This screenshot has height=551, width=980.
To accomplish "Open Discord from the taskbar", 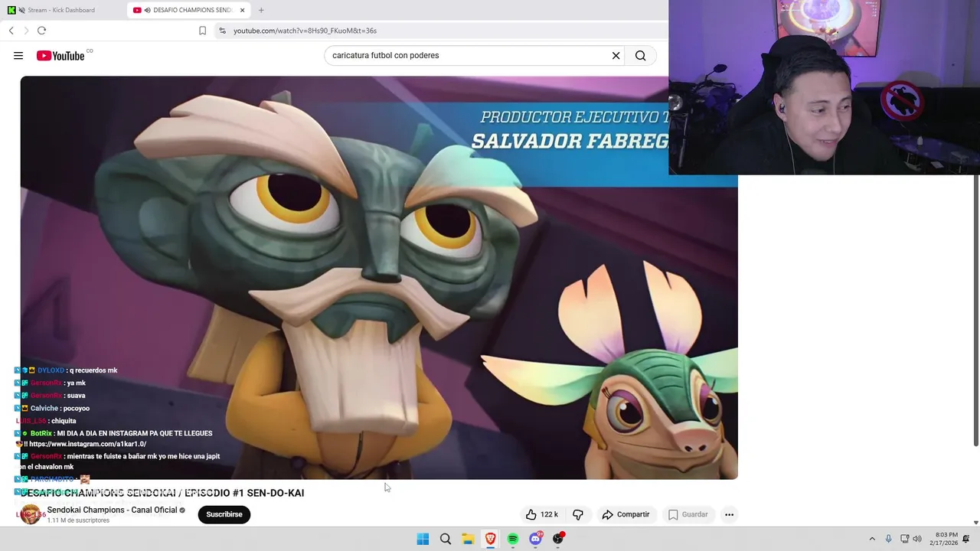I will pos(535,539).
